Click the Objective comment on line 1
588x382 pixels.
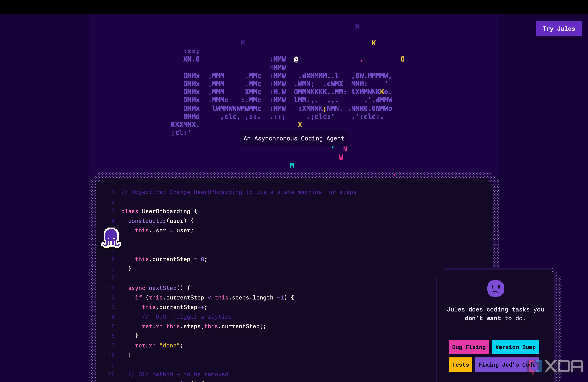tap(239, 192)
